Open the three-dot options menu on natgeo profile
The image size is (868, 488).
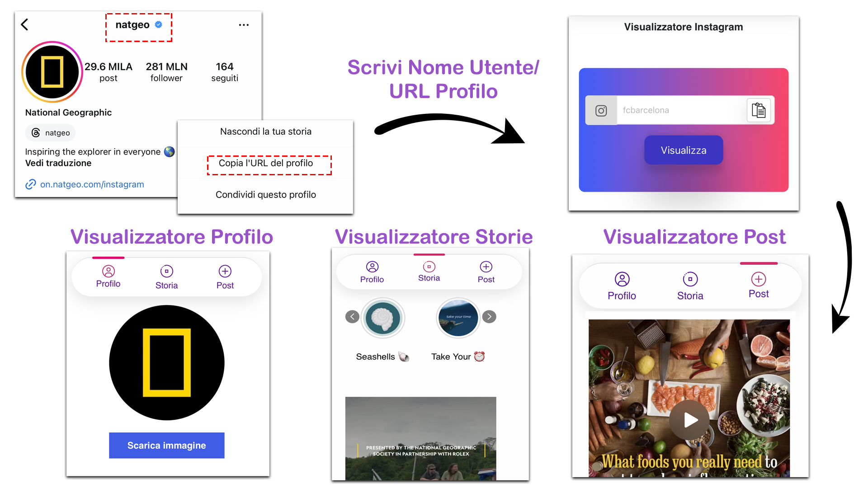click(x=244, y=25)
